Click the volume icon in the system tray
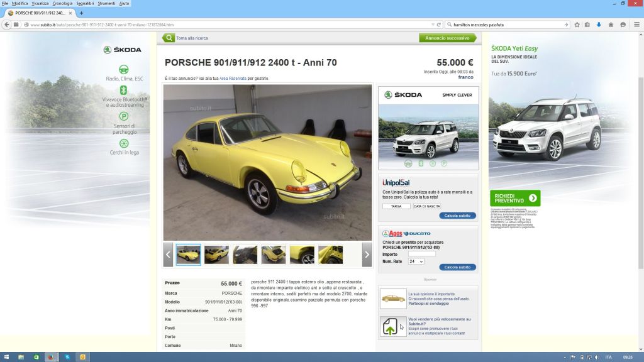The image size is (644, 362). pos(597,358)
